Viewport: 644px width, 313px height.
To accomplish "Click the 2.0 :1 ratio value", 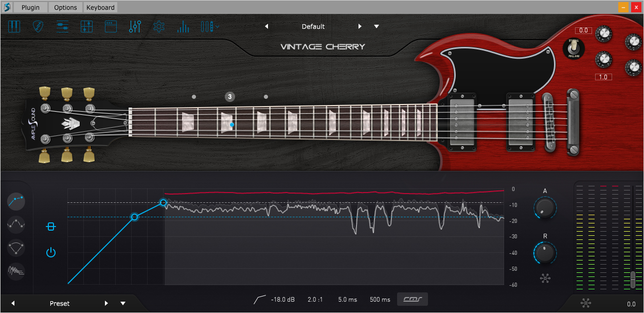I will click(x=315, y=300).
